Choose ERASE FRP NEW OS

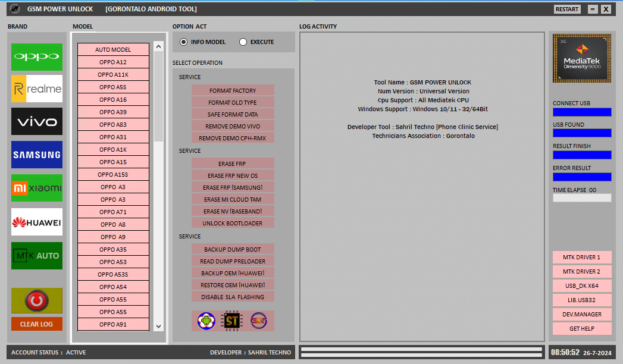pos(233,175)
